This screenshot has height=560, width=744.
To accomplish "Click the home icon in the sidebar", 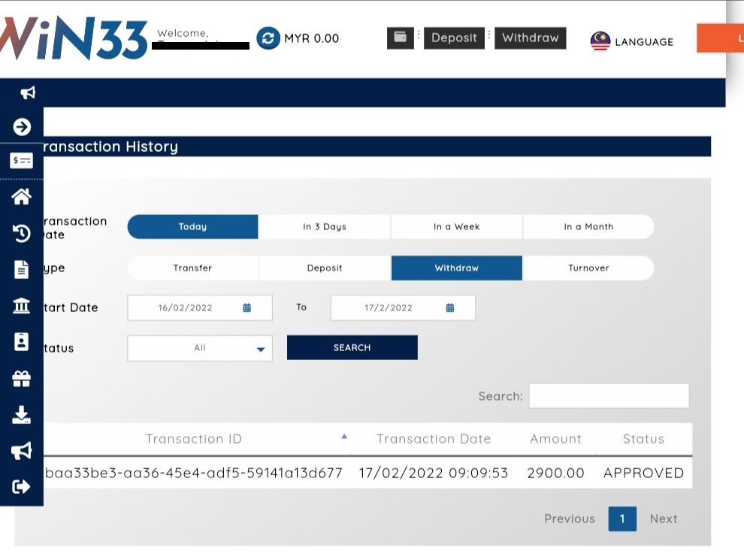I will point(22,197).
